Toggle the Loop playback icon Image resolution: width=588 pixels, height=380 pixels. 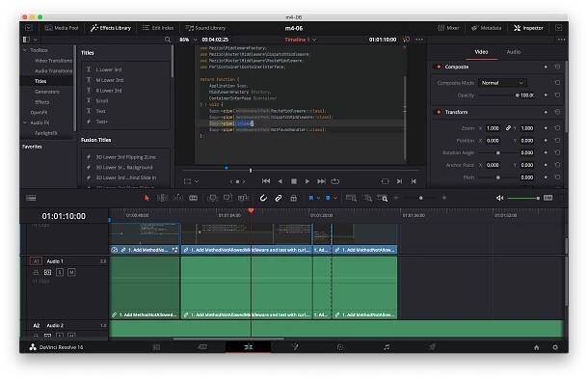[x=334, y=181]
